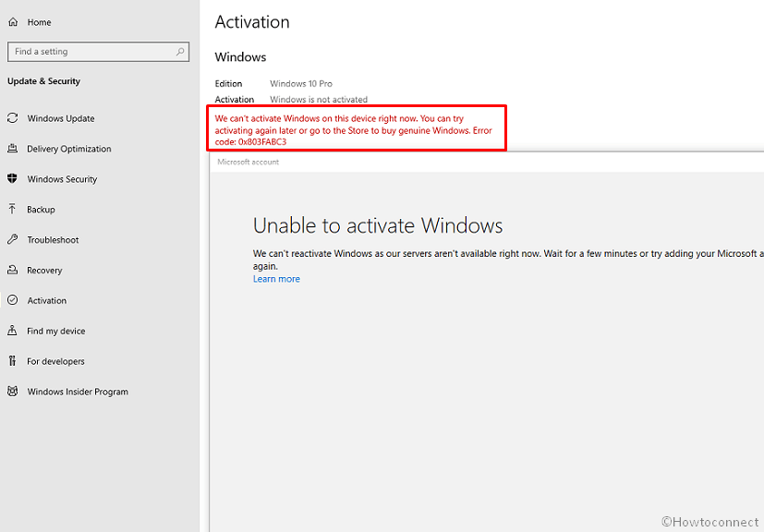Image resolution: width=764 pixels, height=532 pixels.
Task: Follow the Learn more link
Action: coord(276,279)
